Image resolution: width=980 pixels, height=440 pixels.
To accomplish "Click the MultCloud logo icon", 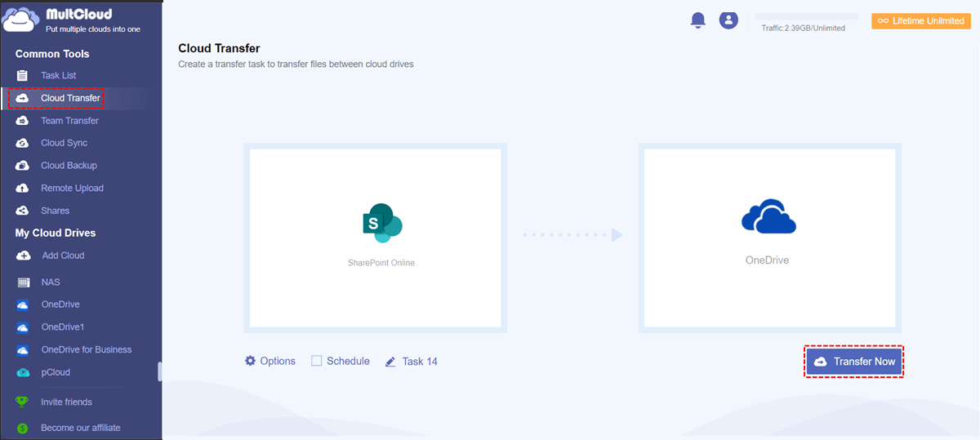I will click(20, 19).
